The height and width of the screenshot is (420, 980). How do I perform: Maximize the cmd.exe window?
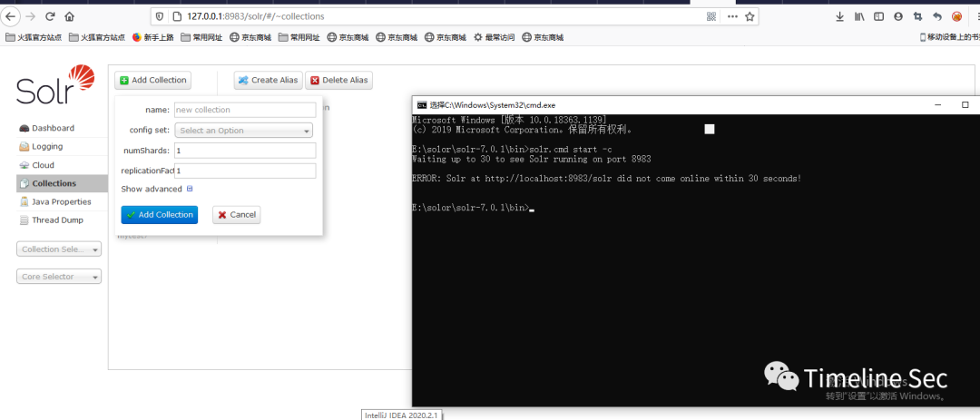coord(965,105)
